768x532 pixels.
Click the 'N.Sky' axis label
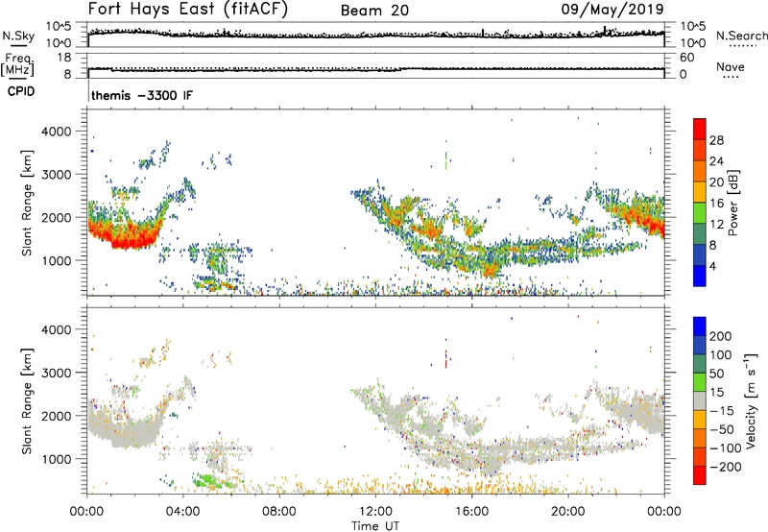point(18,36)
